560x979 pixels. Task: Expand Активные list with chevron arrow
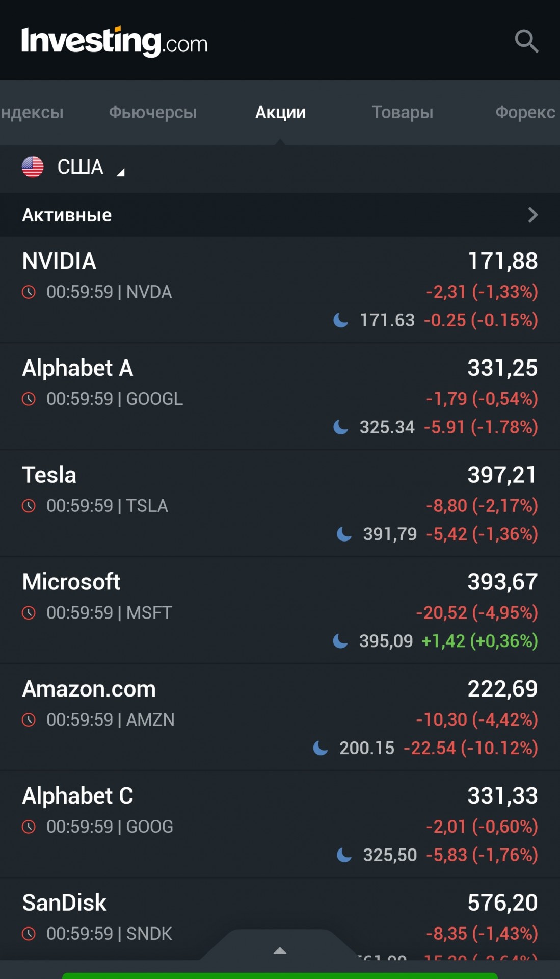[x=532, y=215]
